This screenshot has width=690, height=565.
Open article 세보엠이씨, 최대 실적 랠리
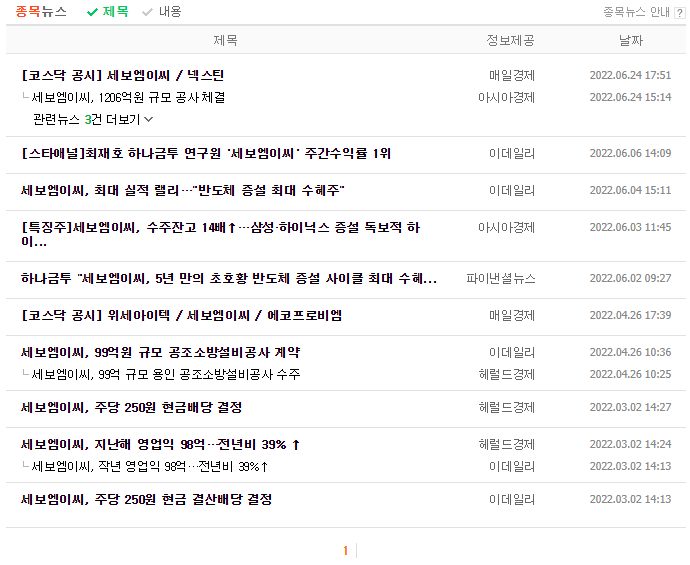[x=183, y=190]
